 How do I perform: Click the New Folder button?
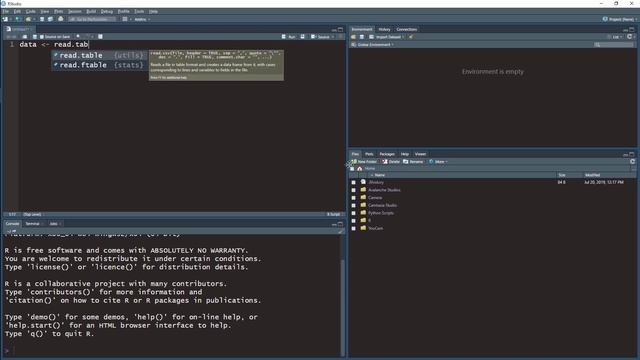364,162
